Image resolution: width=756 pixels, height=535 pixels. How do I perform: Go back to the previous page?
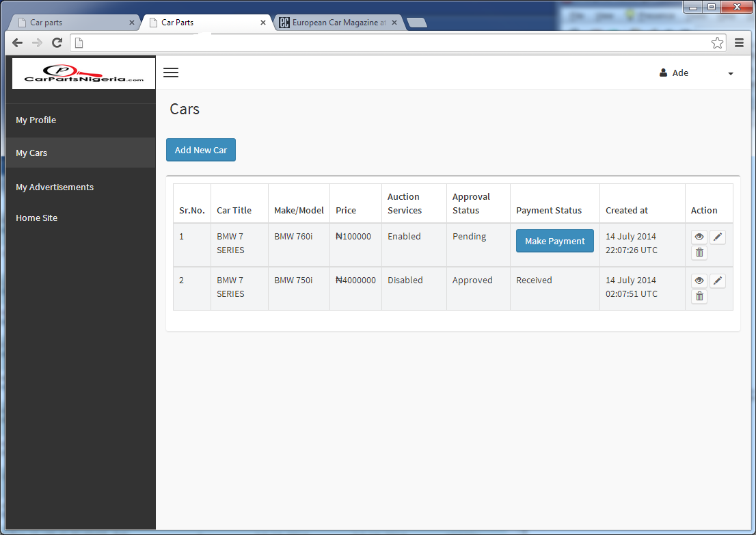point(17,43)
